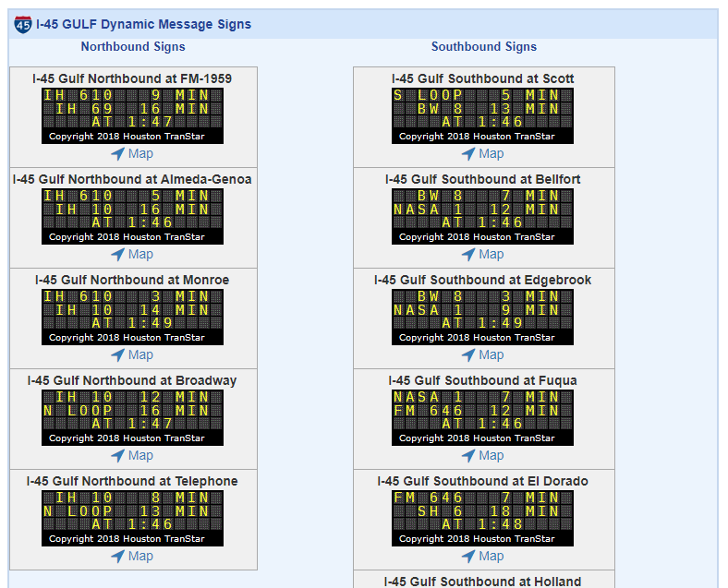
Task: View the Almeda-Genoa northbound message sign image
Action: tap(132, 217)
